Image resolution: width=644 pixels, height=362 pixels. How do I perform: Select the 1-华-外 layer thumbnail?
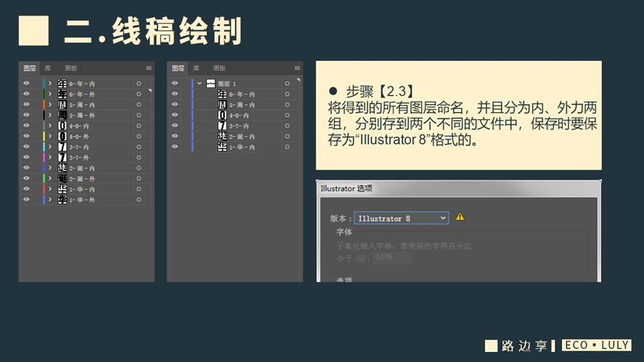pos(62,200)
